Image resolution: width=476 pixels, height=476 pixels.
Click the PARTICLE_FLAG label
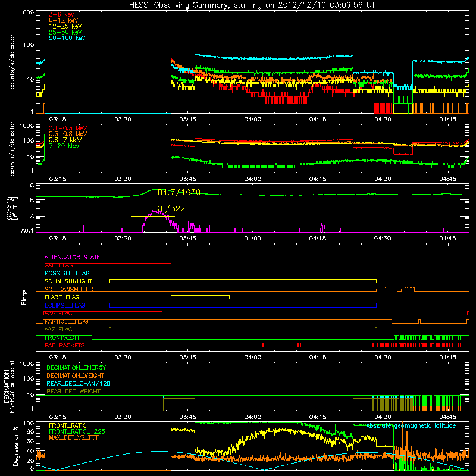(x=67, y=321)
